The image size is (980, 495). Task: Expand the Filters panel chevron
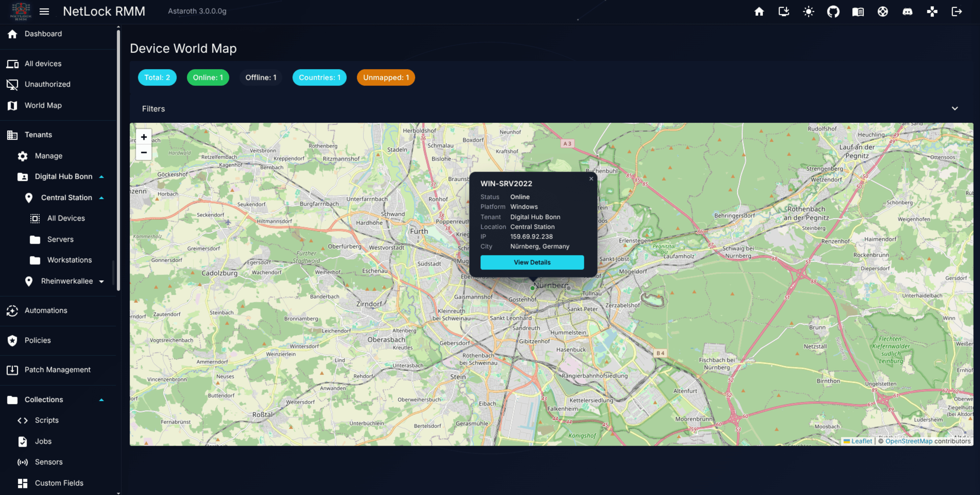[955, 109]
